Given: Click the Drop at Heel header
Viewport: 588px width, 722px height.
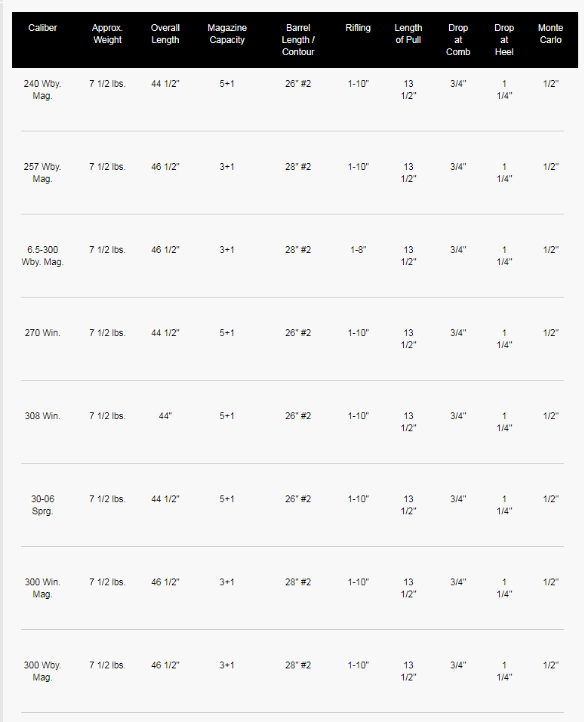Looking at the screenshot, I should coord(503,39).
